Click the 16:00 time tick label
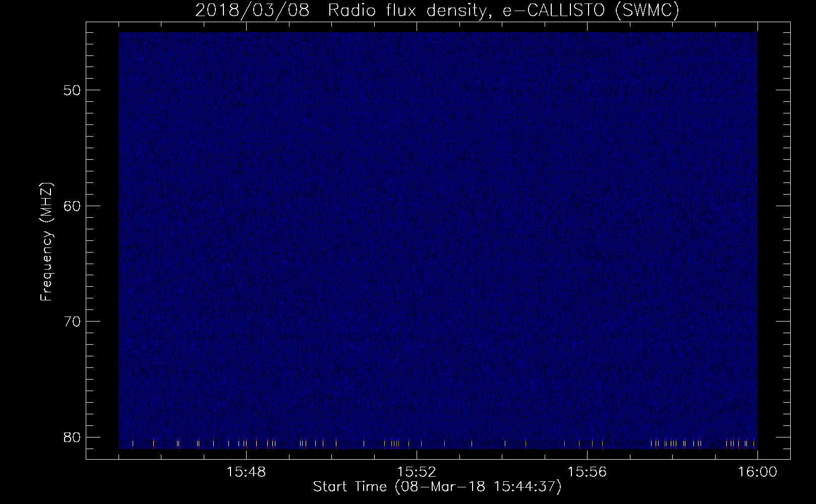 [x=757, y=472]
